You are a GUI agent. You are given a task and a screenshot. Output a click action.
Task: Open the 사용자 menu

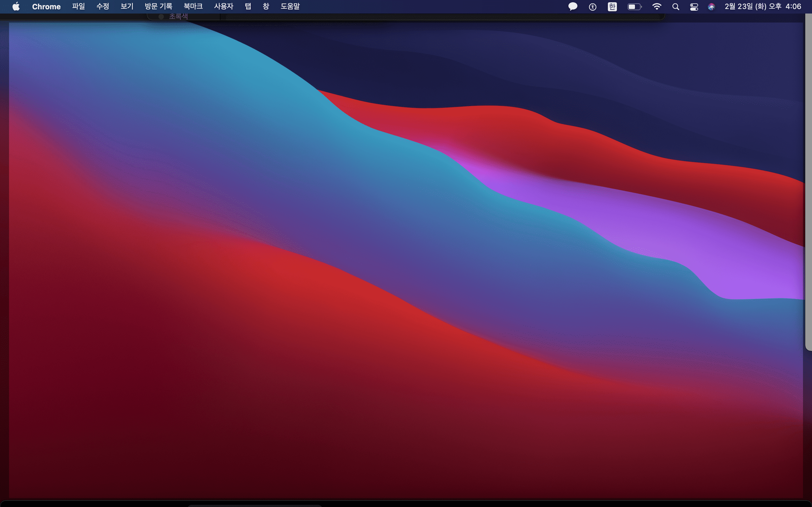[x=224, y=6]
